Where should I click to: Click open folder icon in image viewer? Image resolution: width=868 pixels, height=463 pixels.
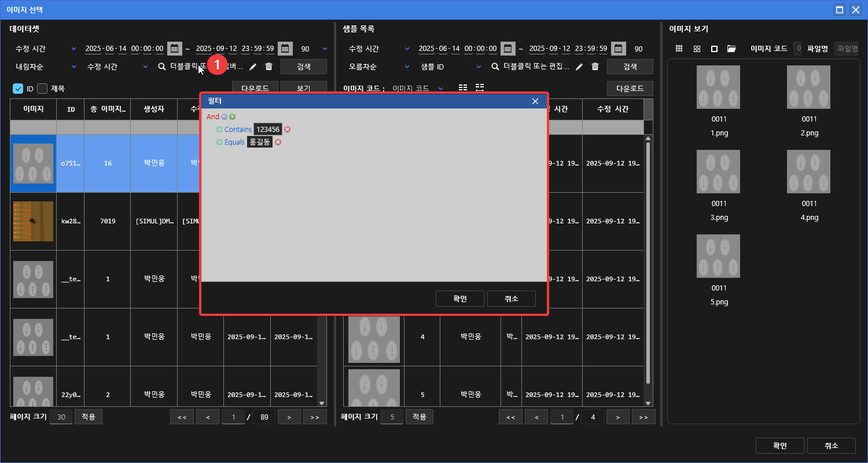731,49
